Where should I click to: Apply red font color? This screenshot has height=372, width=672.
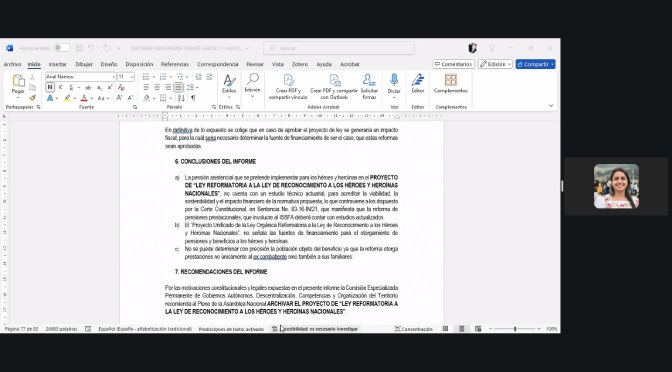click(x=84, y=98)
